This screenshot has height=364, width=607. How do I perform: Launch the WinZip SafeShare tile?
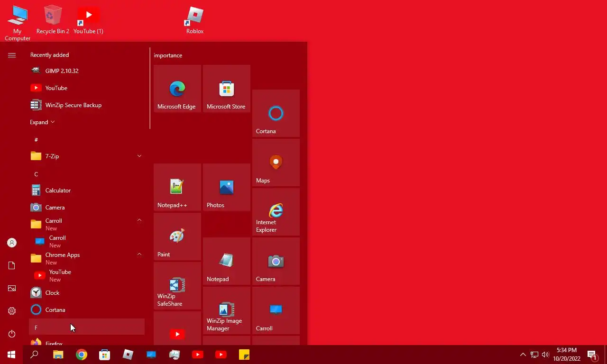(x=177, y=286)
